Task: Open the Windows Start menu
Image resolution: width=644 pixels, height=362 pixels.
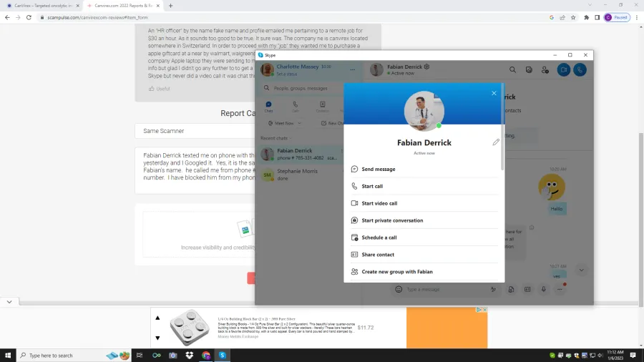Action: click(x=8, y=356)
